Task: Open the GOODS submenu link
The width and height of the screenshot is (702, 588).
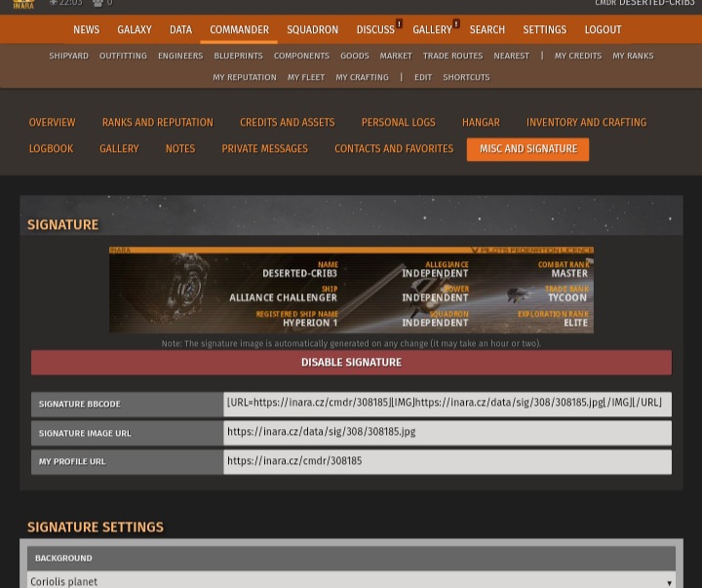Action: tap(355, 56)
